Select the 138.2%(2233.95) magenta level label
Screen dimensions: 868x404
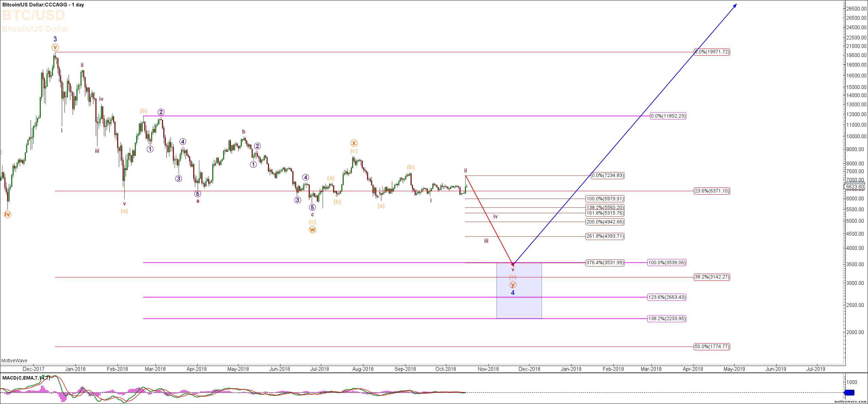667,319
